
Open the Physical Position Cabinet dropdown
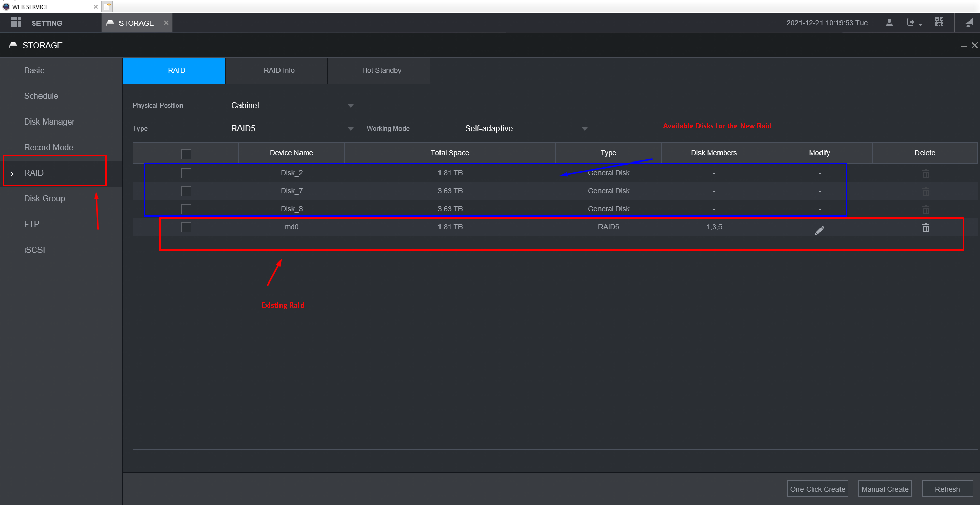click(x=293, y=105)
